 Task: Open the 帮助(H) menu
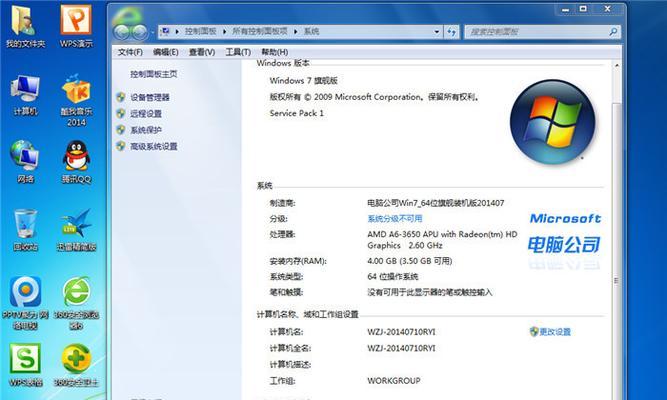coord(274,52)
